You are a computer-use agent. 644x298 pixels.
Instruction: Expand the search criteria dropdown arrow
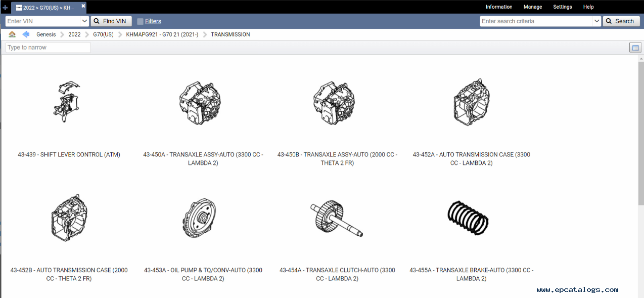point(596,21)
